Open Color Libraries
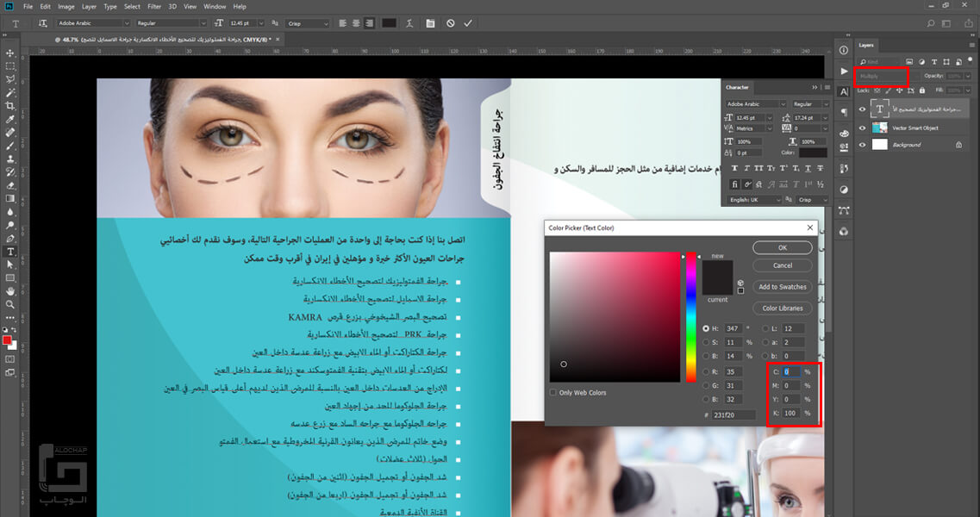980x517 pixels. [783, 308]
